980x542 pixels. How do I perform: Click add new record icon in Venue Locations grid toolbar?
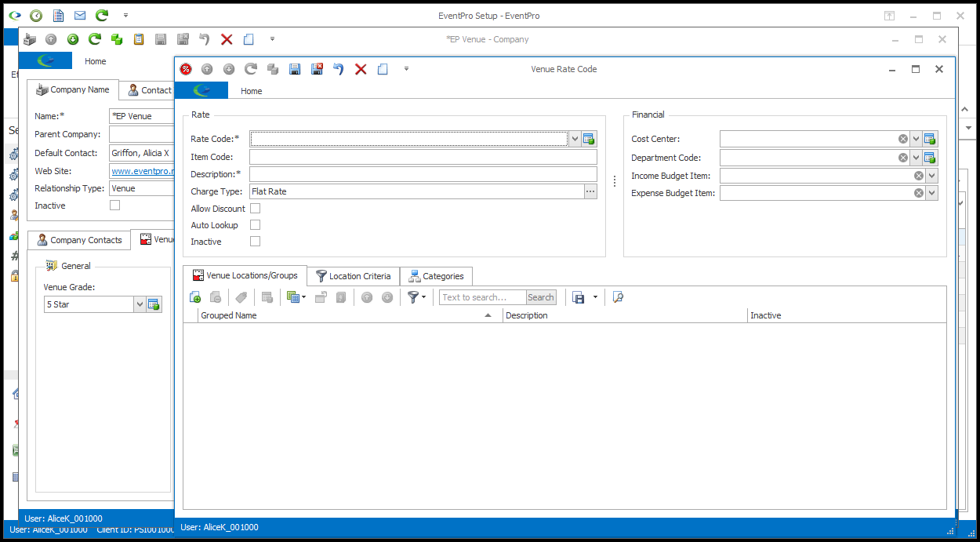click(195, 297)
